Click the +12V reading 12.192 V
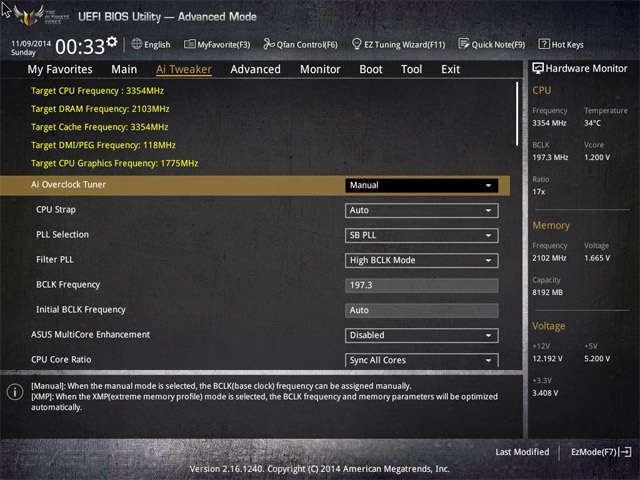Image resolution: width=640 pixels, height=480 pixels. click(547, 359)
